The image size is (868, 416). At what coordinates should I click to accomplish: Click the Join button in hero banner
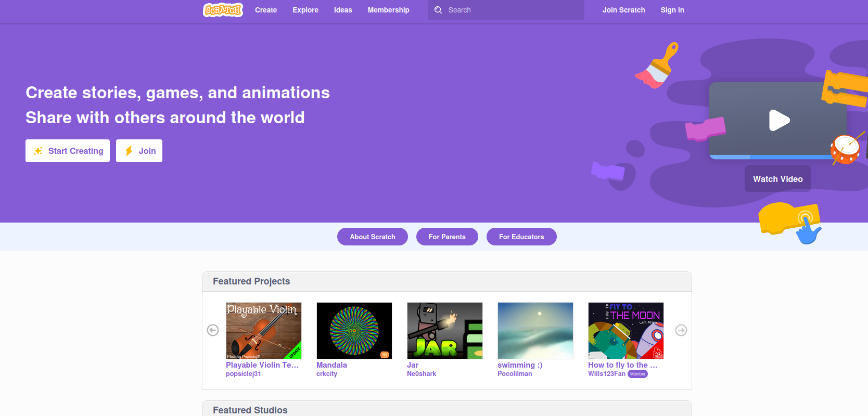click(x=139, y=151)
